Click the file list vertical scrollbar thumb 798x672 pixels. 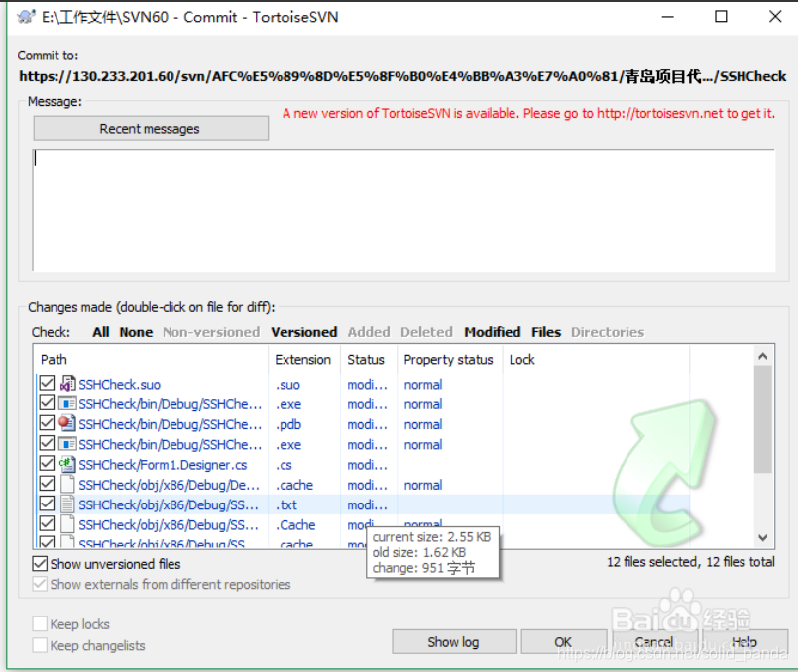tap(763, 419)
